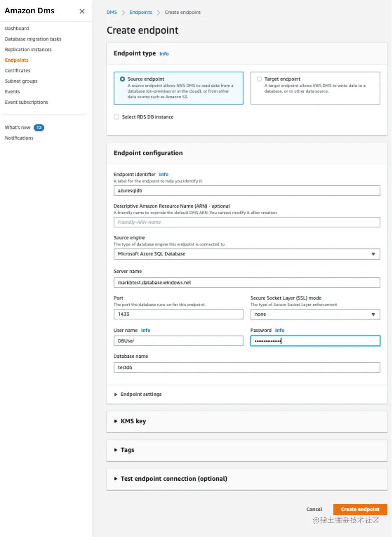Expand the Endpoint settings section

coord(138,394)
